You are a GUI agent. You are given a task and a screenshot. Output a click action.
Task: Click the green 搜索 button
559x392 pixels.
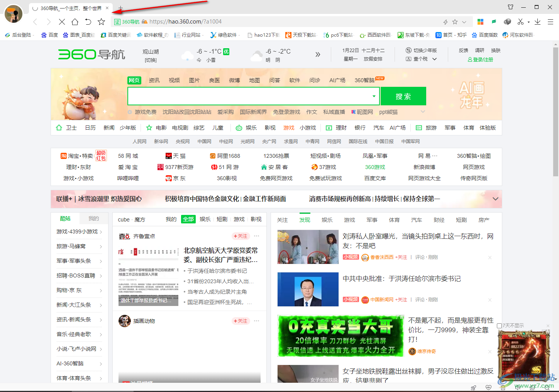click(403, 96)
